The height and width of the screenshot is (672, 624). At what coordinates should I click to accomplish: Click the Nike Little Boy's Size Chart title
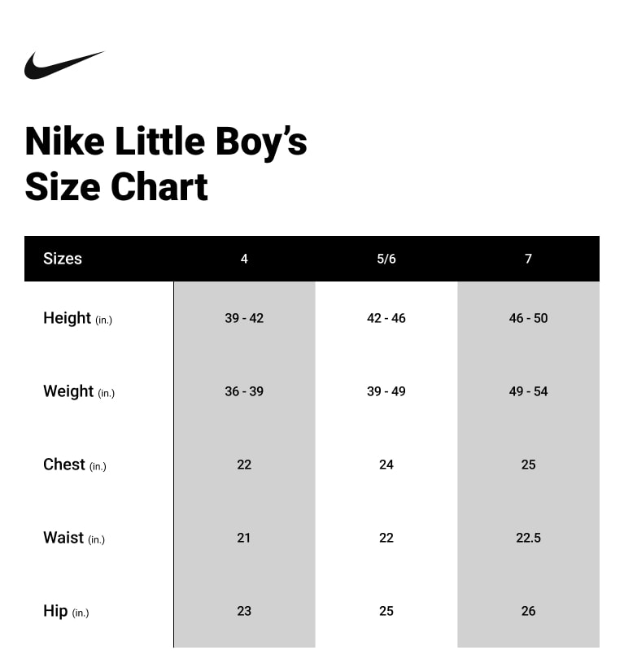coord(166,164)
